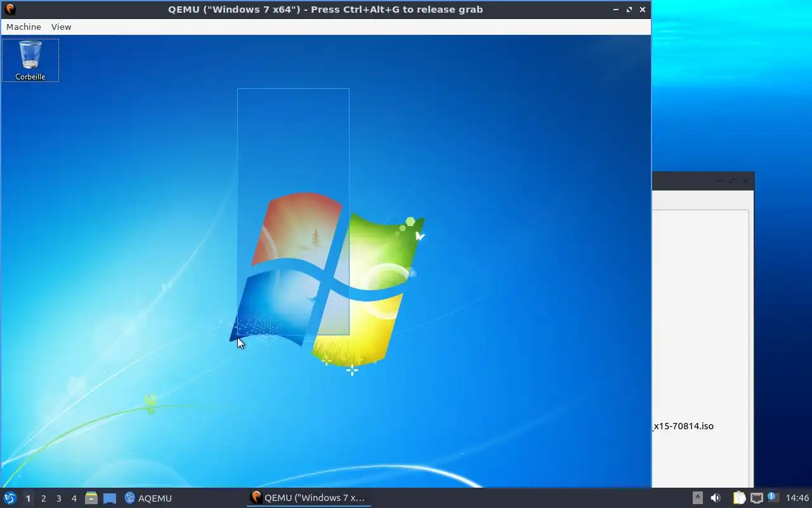The image size is (812, 508).
Task: Switch to workspace 2 in pager
Action: pyautogui.click(x=43, y=498)
